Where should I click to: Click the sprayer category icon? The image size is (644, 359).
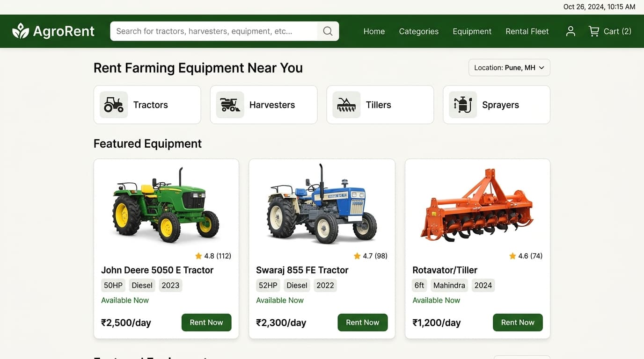tap(463, 105)
